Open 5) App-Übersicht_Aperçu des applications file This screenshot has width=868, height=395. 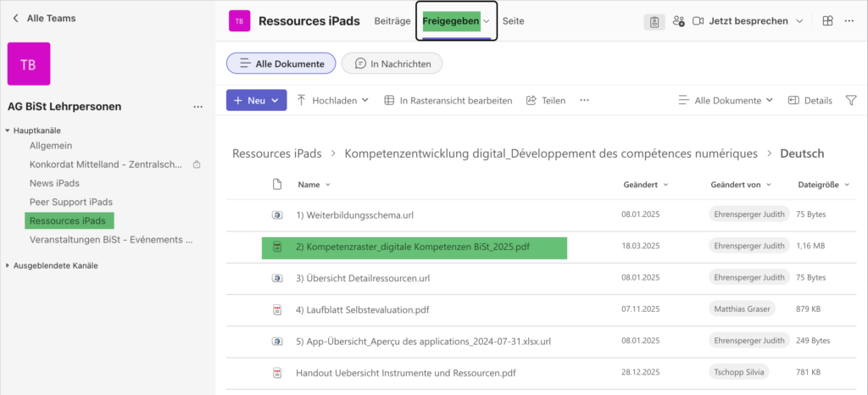pyautogui.click(x=424, y=342)
